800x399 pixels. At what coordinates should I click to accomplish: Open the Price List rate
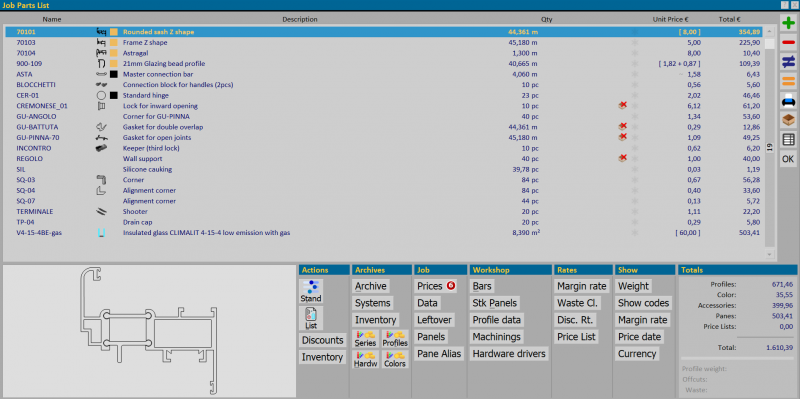[576, 337]
